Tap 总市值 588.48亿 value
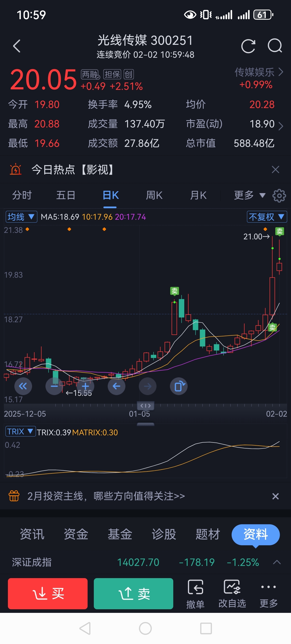 point(254,143)
